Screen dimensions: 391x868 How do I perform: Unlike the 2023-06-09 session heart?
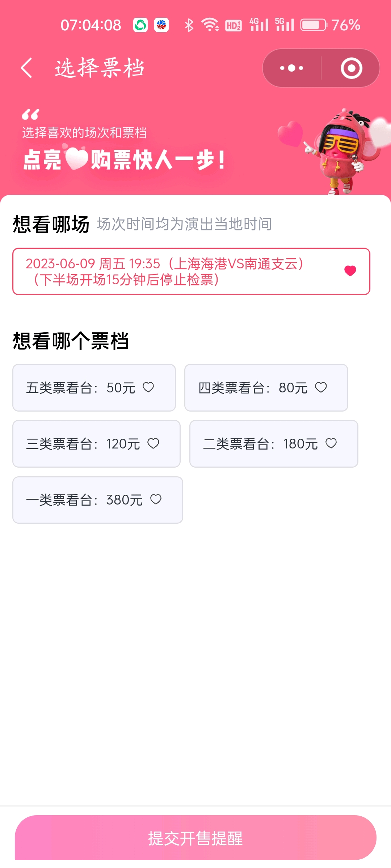(x=350, y=271)
